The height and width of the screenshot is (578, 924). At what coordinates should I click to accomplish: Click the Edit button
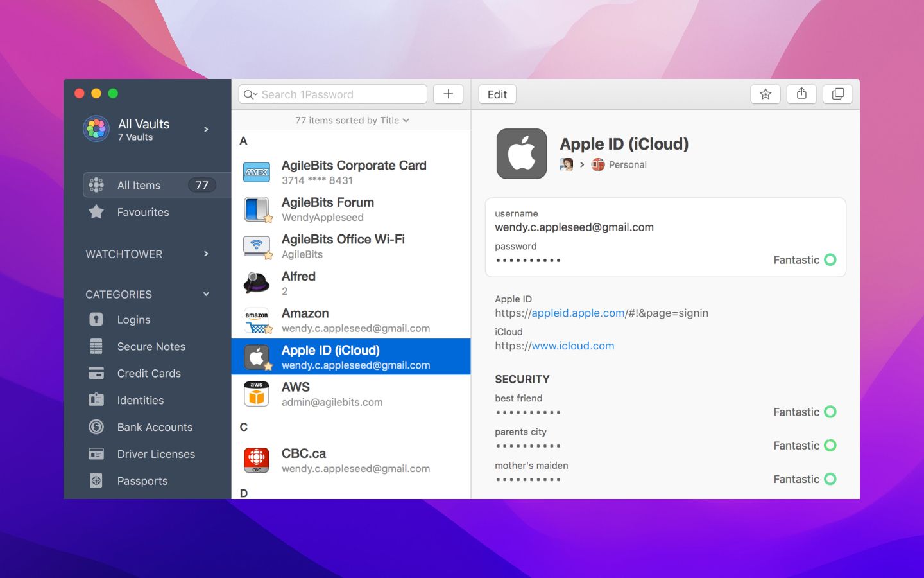[x=497, y=94]
